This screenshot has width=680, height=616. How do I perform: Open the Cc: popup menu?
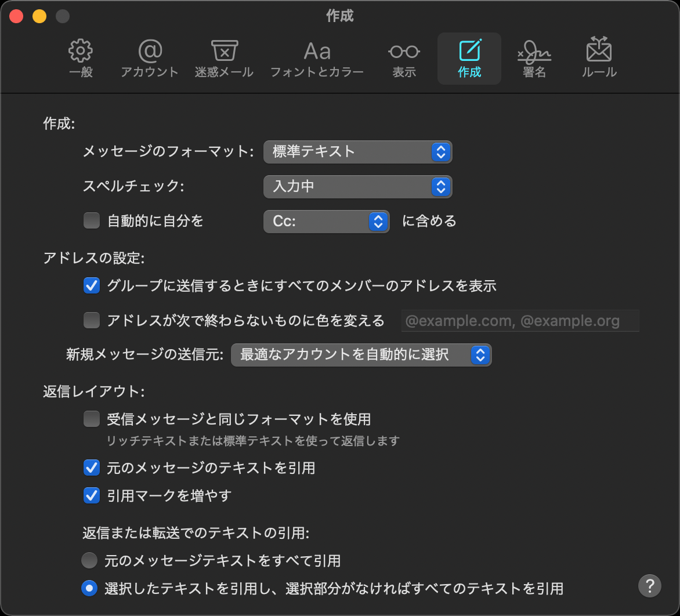pyautogui.click(x=326, y=222)
